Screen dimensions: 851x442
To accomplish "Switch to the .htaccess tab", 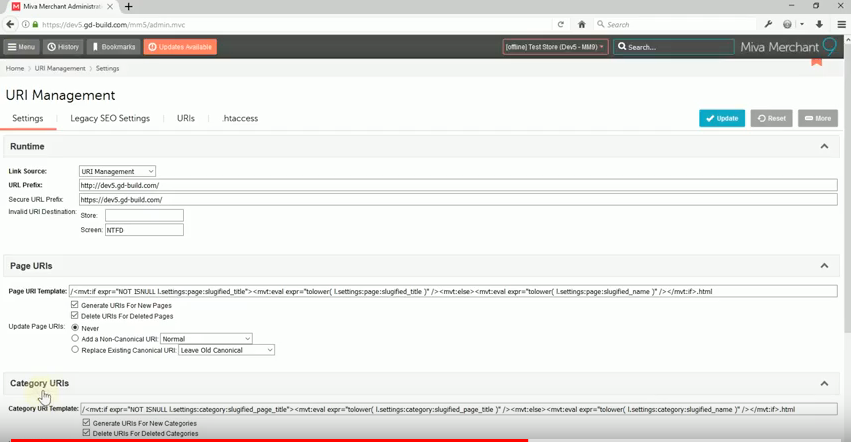I will (x=240, y=118).
